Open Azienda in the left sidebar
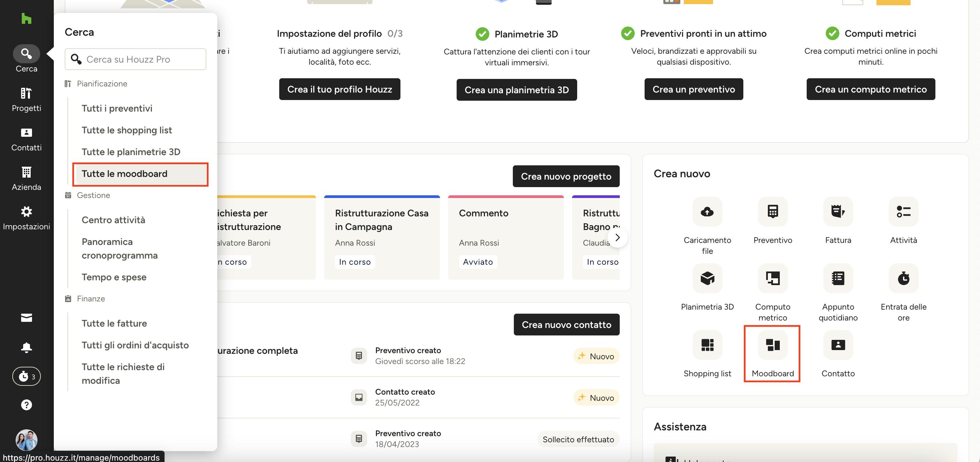The image size is (980, 462). pos(26,179)
